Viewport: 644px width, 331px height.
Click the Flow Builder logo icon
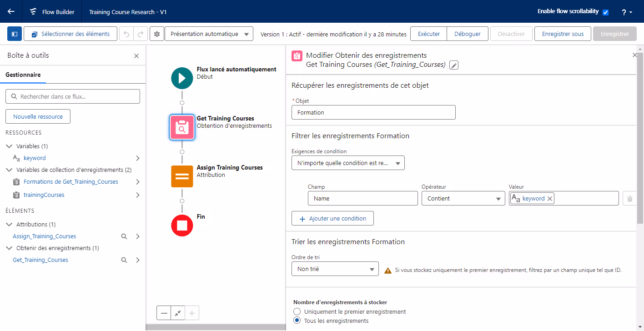tap(33, 12)
